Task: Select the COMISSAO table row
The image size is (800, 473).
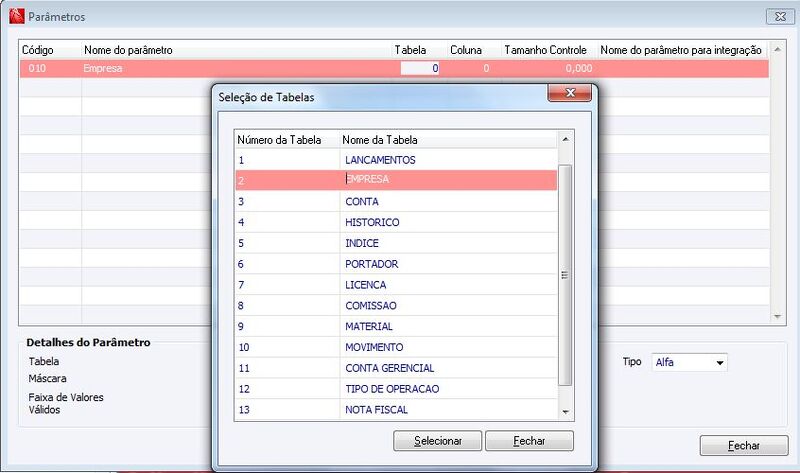Action: (396, 306)
